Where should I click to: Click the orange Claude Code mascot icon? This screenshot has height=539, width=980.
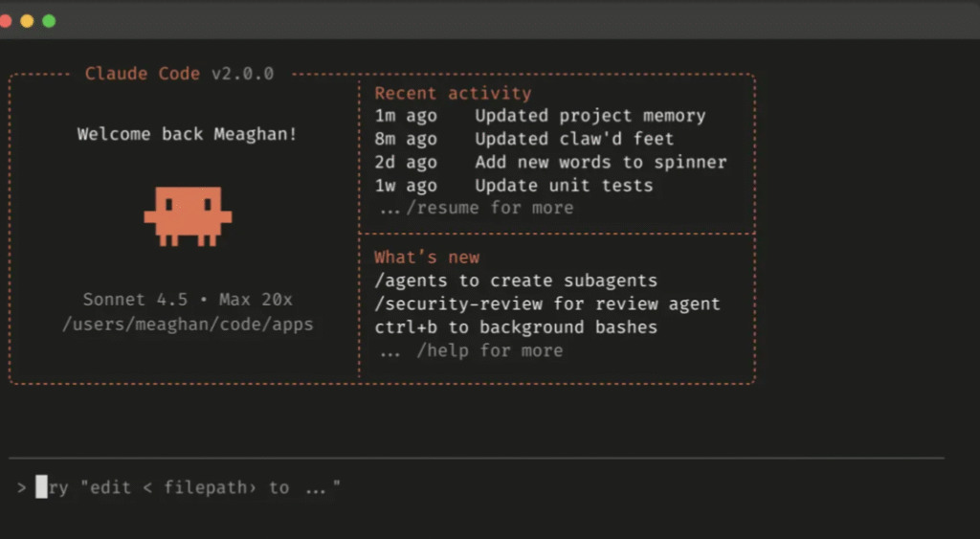point(188,215)
